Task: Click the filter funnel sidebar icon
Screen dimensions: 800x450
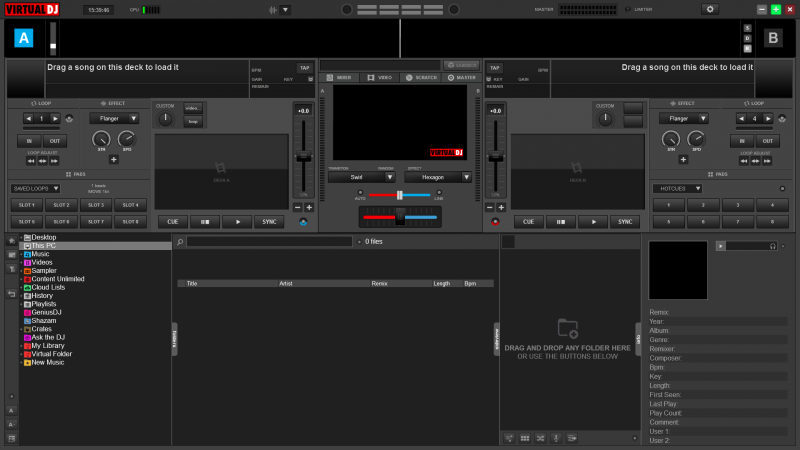Action: 11,269
